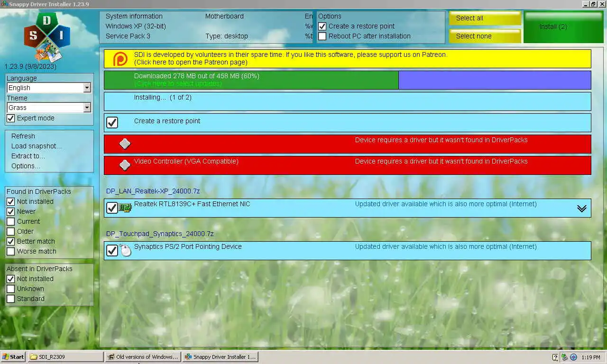Click the 1:19 PM clock
Image resolution: width=607 pixels, height=364 pixels.
[590, 357]
